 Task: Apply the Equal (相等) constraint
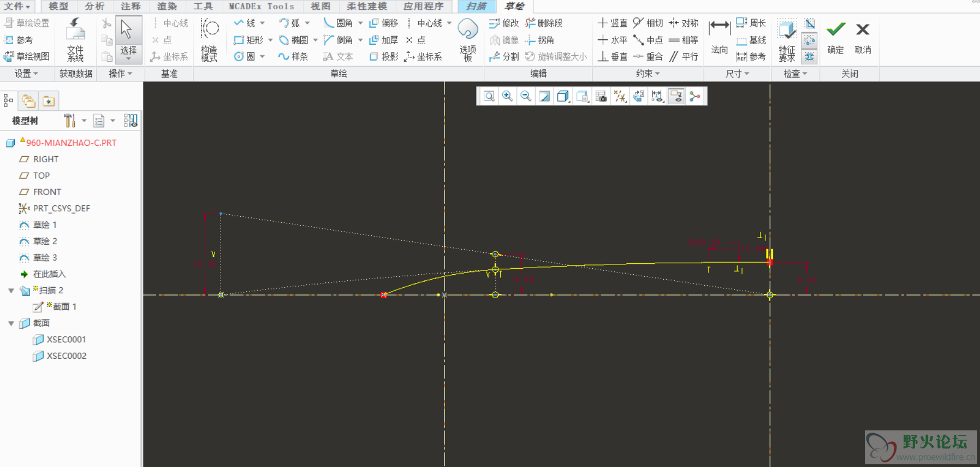(x=684, y=40)
